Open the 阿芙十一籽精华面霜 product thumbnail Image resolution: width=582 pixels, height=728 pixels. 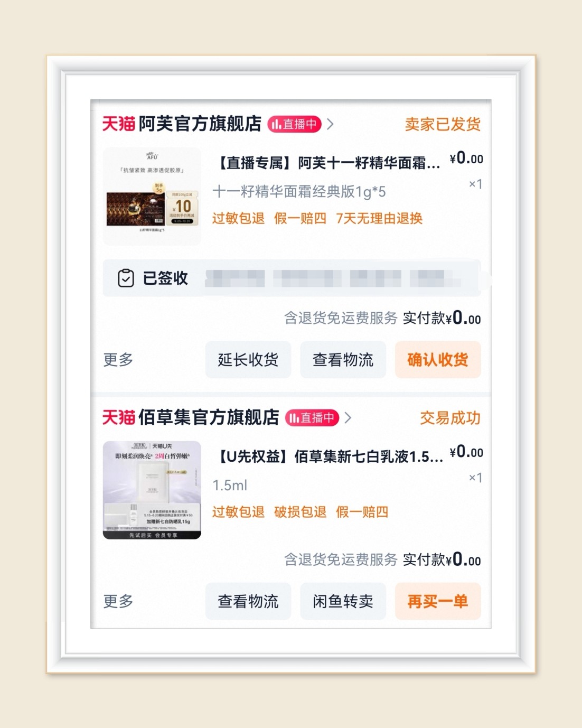tap(152, 197)
